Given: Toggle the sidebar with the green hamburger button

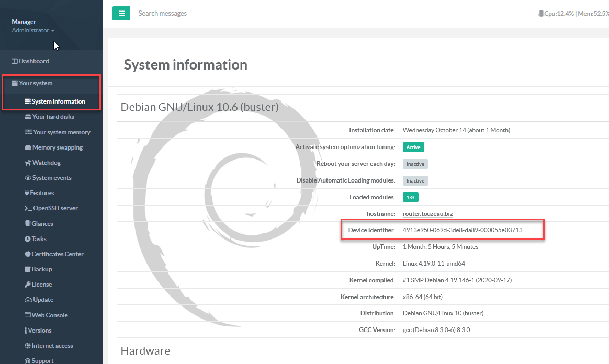Looking at the screenshot, I should (121, 13).
